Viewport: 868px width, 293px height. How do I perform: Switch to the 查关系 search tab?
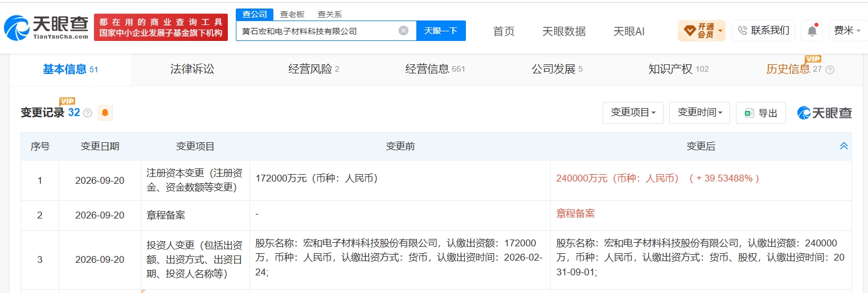330,14
